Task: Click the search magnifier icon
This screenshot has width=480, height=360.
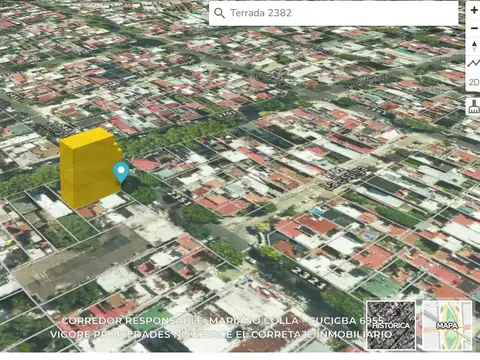Action: click(x=219, y=13)
